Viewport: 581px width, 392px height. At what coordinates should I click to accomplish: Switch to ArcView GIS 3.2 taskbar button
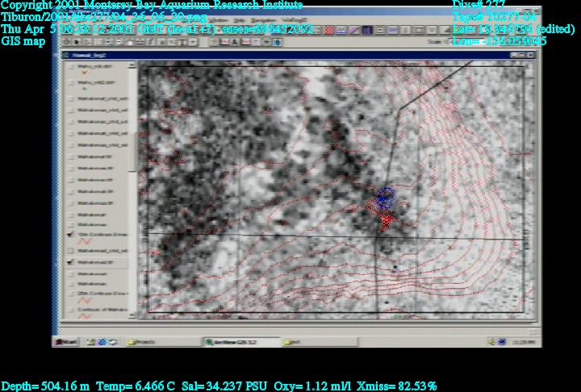pos(230,342)
